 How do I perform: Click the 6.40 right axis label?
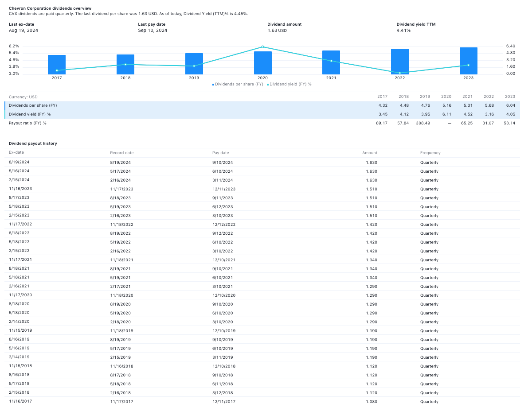click(x=510, y=46)
